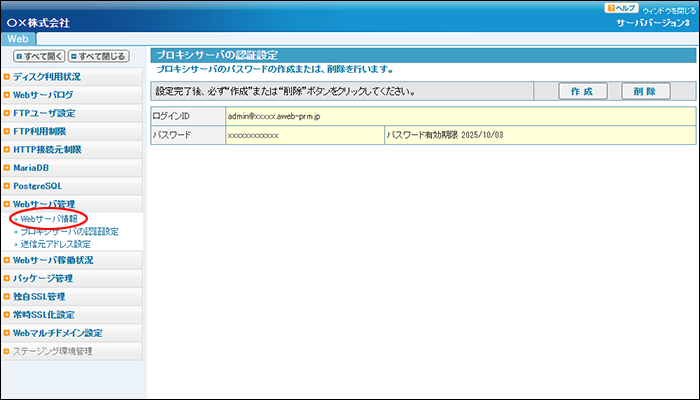This screenshot has width=700, height=400.
Task: Open the Webサーバ情報 link
Action: coord(50,219)
